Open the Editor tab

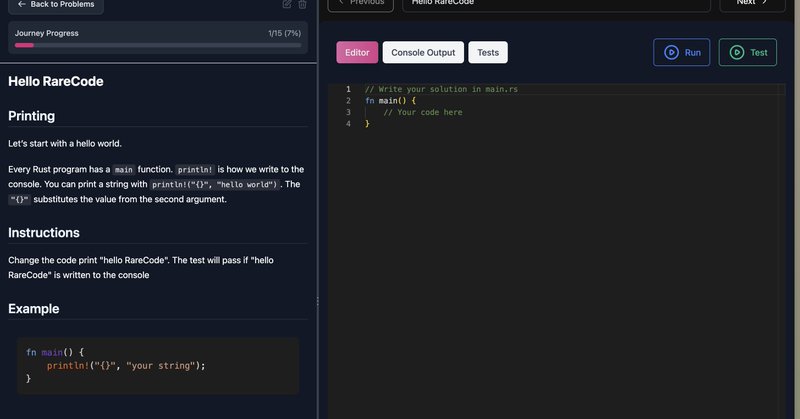point(357,53)
